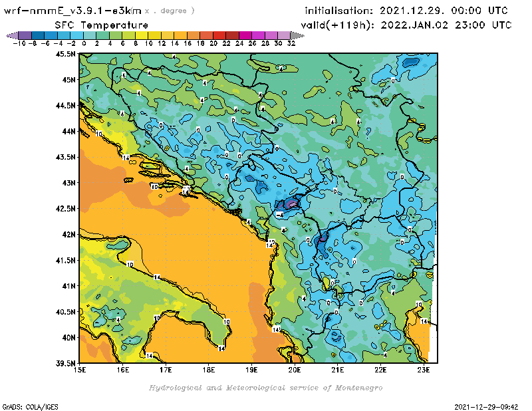Select the red-orange swatch between 18 and 20
Viewport: 532px width, 411px height.
click(x=206, y=35)
